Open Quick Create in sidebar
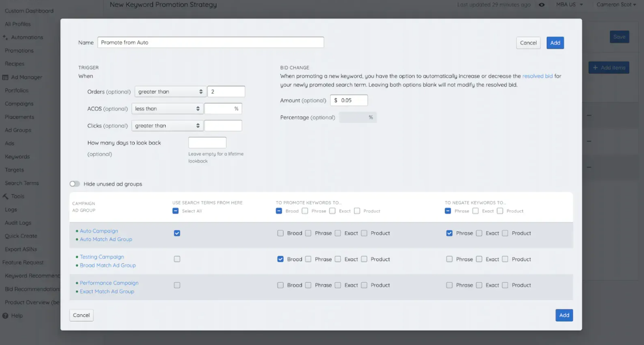 click(x=21, y=236)
